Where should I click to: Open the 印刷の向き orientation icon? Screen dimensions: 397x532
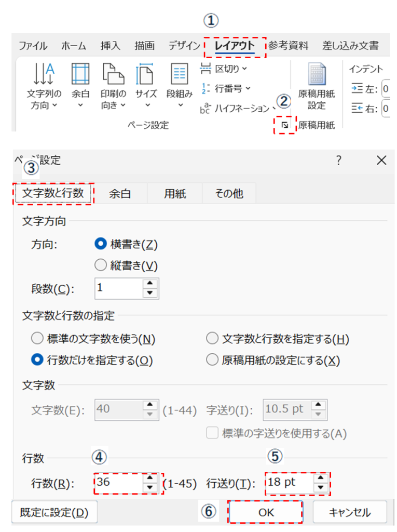coord(113,74)
